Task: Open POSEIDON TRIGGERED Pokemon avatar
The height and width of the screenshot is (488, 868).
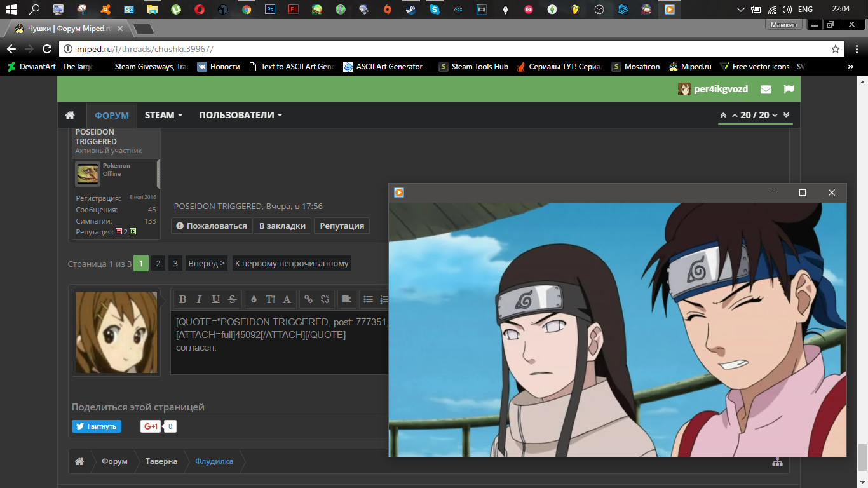Action: coord(88,173)
